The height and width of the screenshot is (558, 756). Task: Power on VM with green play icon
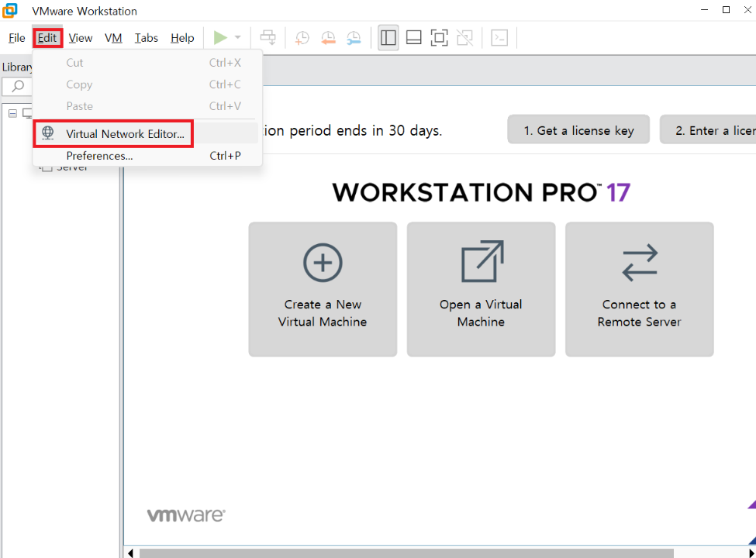pyautogui.click(x=220, y=37)
